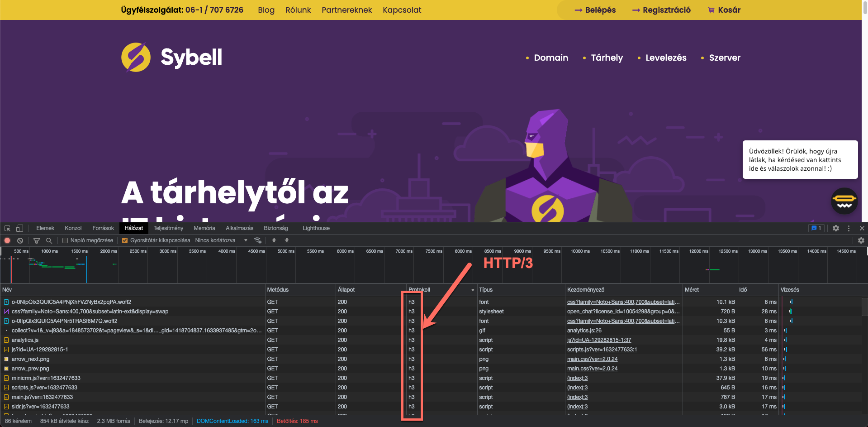Click the network search magnifier icon

pyautogui.click(x=49, y=240)
